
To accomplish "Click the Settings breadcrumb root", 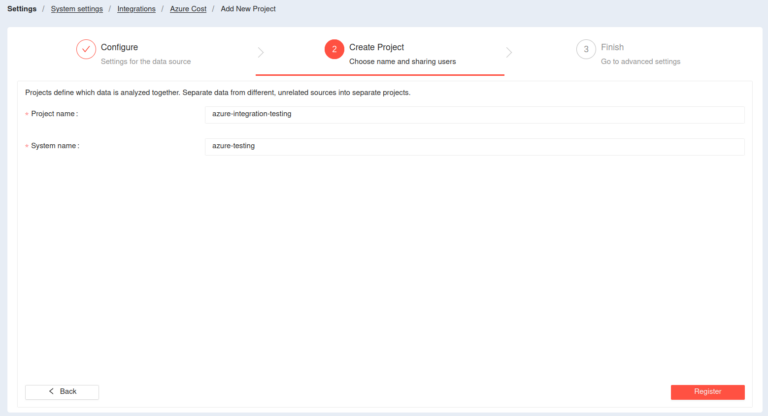I will (x=22, y=9).
